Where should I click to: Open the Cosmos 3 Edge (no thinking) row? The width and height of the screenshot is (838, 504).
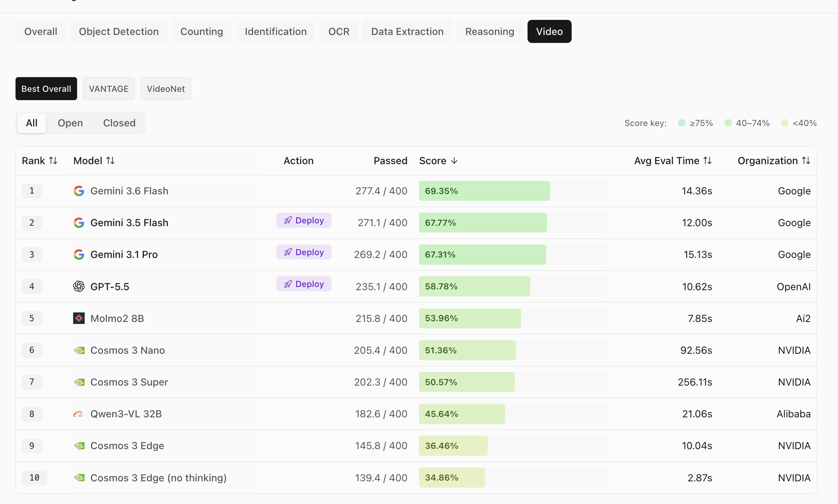point(416,477)
